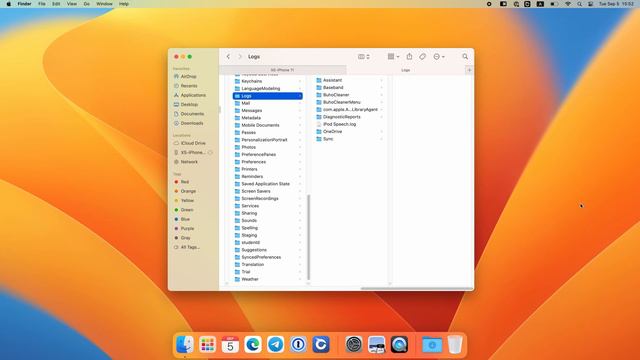Open the Finder search magnifier
The height and width of the screenshot is (360, 640).
tap(465, 57)
